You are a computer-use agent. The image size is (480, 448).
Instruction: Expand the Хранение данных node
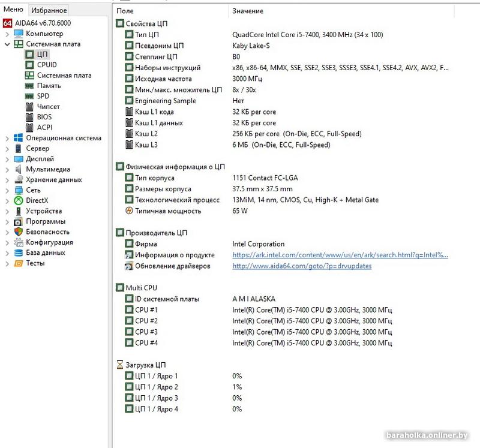click(7, 180)
